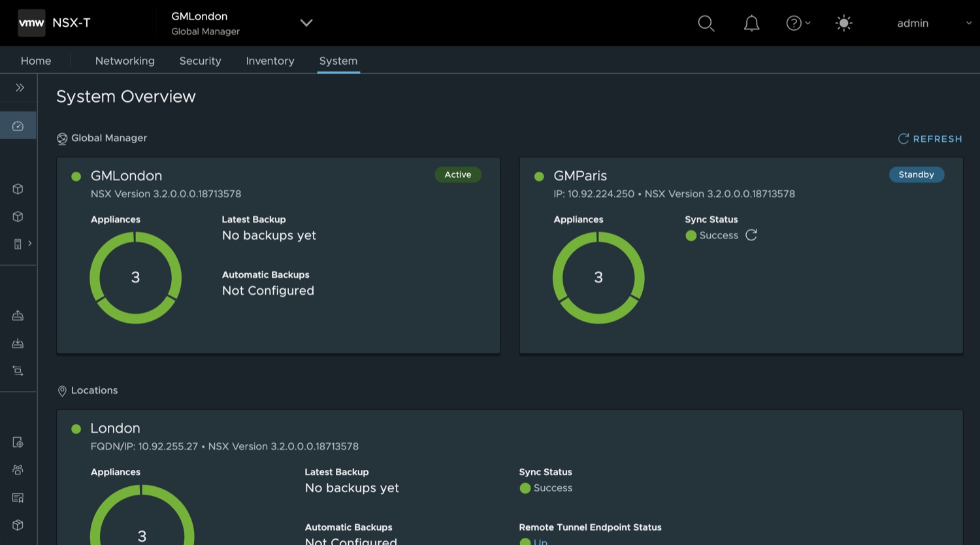This screenshot has width=980, height=545.
Task: Click the 'System Overview' heading
Action: click(x=126, y=97)
